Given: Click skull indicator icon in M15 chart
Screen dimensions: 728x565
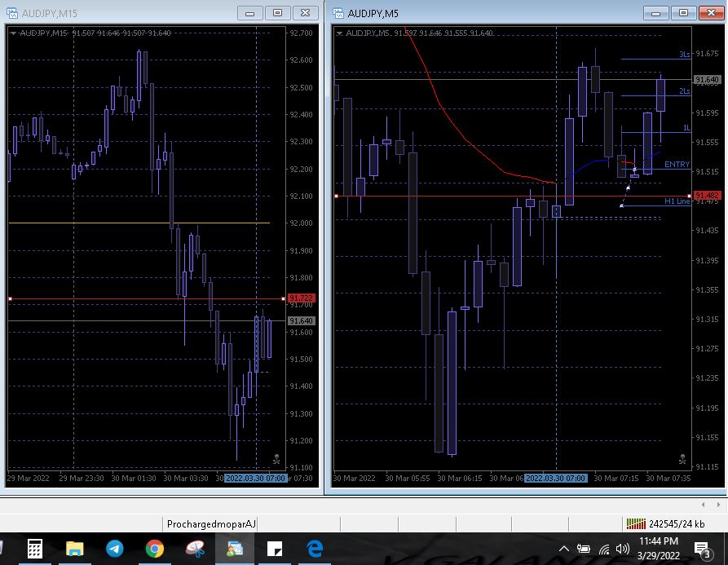Looking at the screenshot, I should pos(276,459).
